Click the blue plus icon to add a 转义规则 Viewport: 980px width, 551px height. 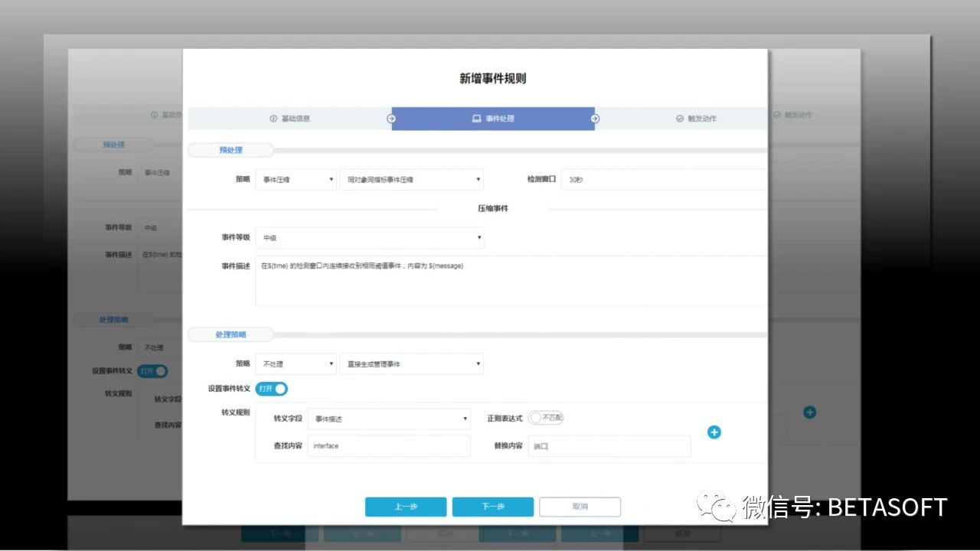click(714, 432)
